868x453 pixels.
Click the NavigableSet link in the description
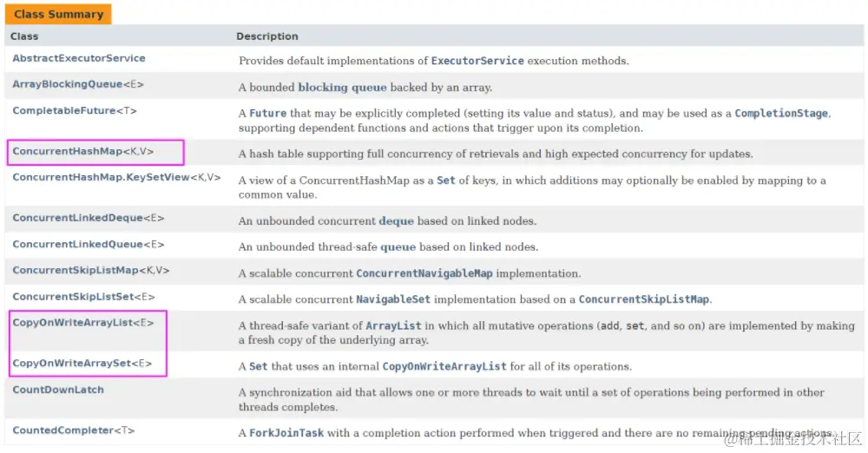393,299
